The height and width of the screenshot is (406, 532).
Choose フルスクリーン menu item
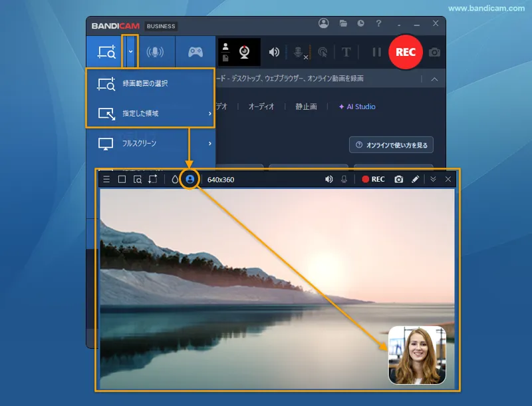[150, 143]
